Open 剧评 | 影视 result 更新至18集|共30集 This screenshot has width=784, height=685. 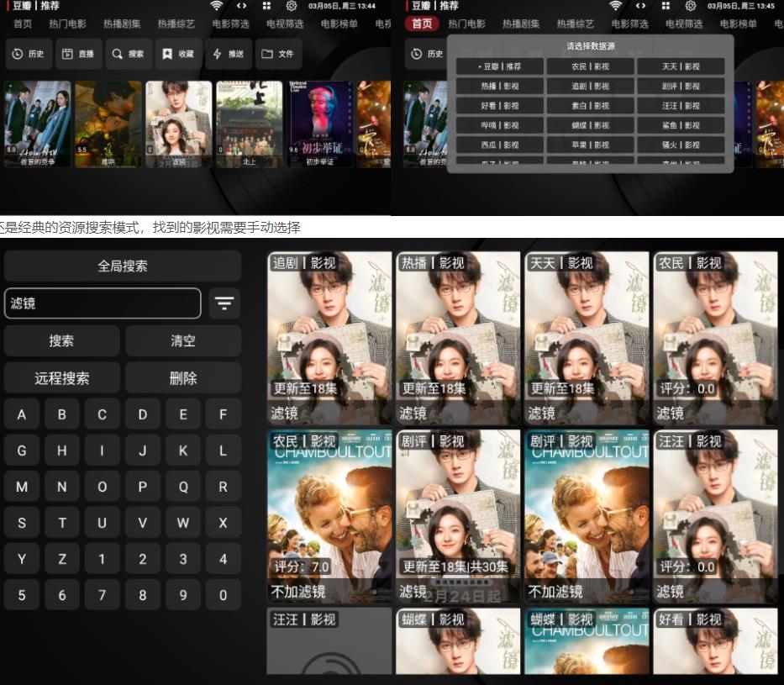coord(458,517)
